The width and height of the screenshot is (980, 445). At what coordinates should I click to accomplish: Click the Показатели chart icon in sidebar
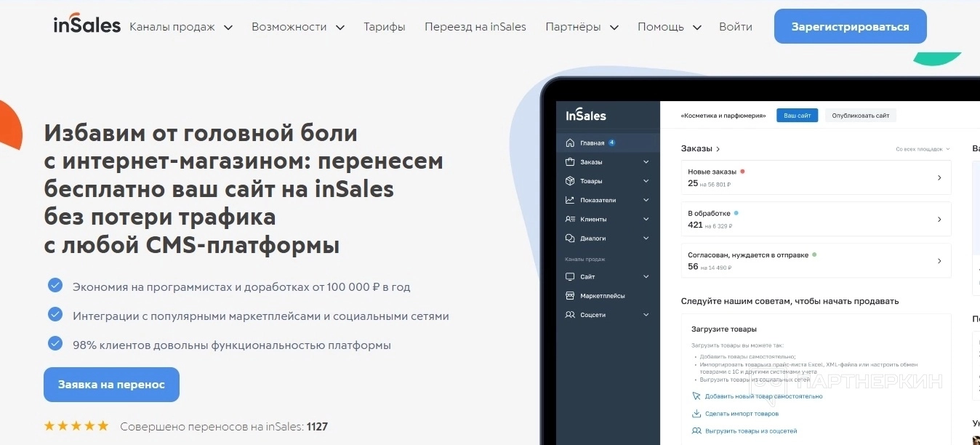[x=570, y=200]
